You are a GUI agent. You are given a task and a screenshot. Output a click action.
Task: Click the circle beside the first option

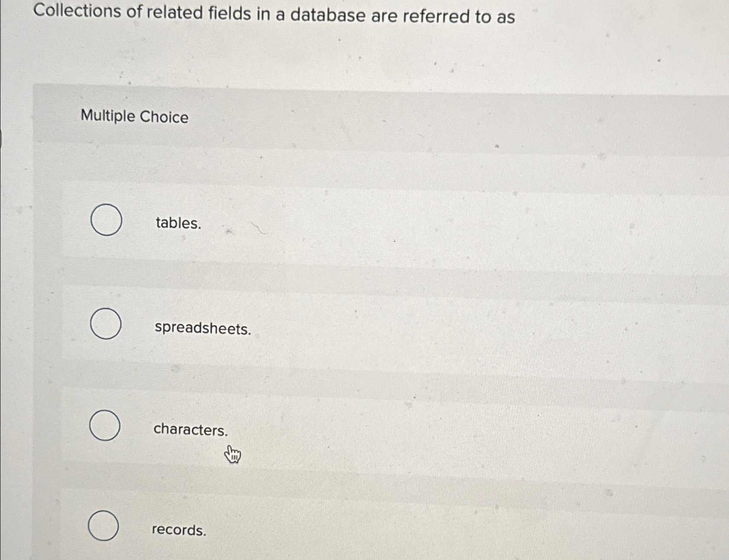(x=106, y=220)
